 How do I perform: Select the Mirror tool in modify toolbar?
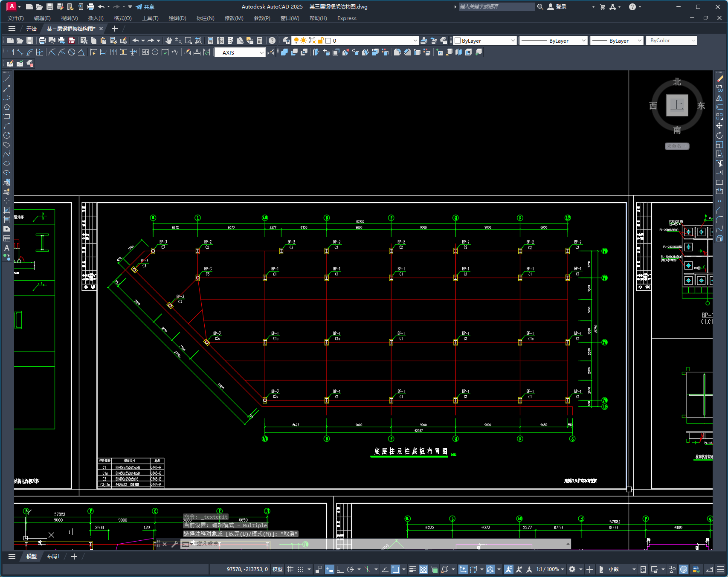click(x=719, y=98)
